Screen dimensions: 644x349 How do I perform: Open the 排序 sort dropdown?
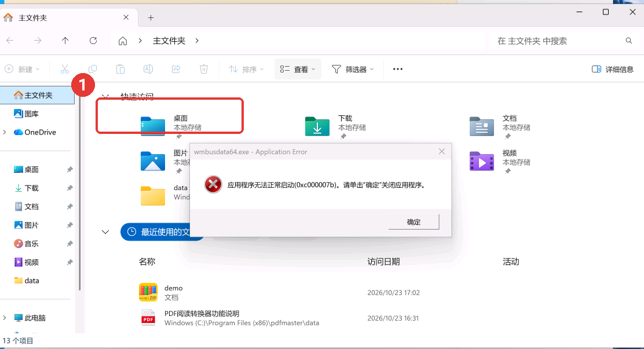click(x=246, y=69)
